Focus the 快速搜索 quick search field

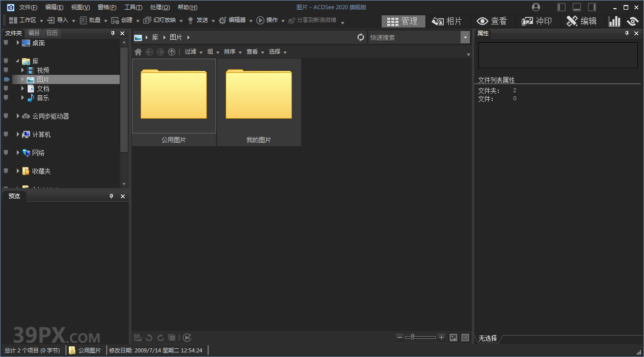tap(414, 37)
